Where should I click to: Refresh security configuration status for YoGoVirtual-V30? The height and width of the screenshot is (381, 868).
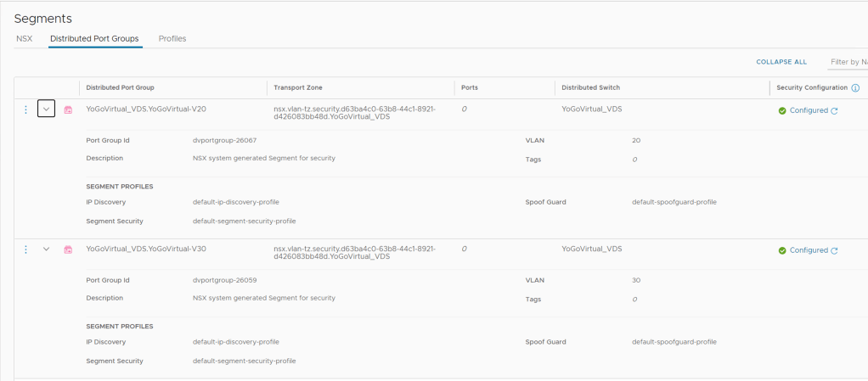(834, 250)
